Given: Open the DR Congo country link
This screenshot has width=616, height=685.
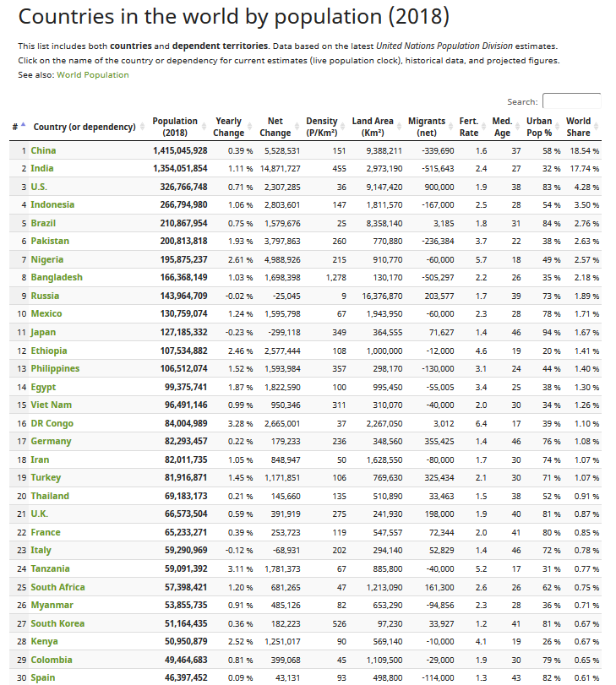Looking at the screenshot, I should (x=52, y=423).
